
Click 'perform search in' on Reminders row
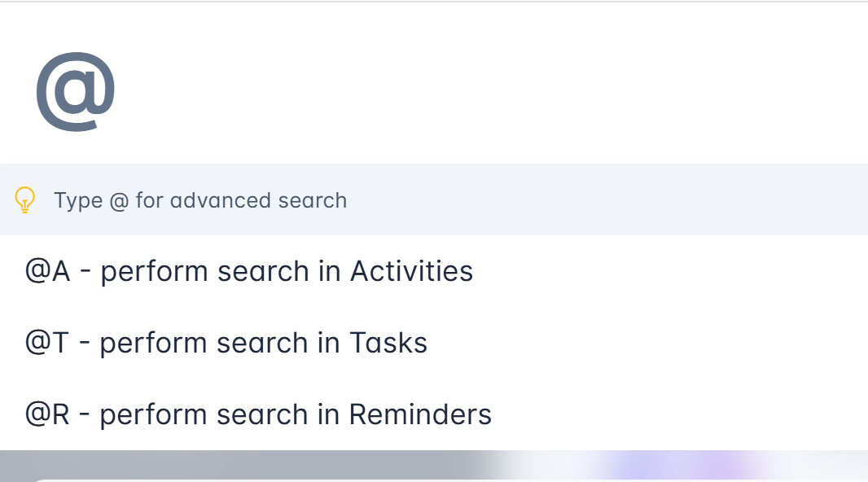219,414
